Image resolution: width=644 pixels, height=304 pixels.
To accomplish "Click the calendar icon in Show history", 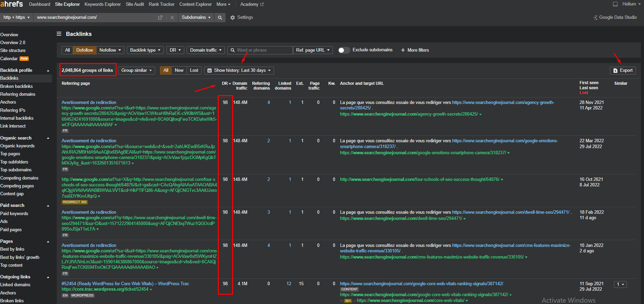I will [x=210, y=70].
